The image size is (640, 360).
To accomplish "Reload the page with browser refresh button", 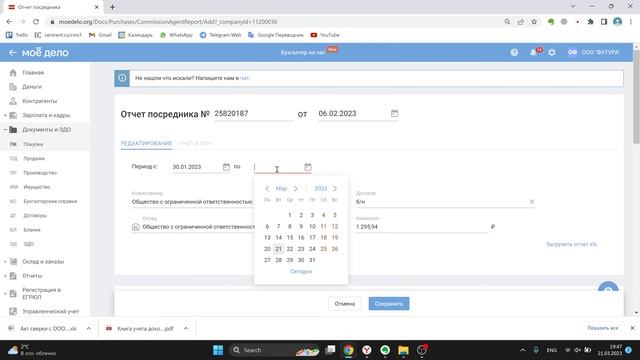I will tap(36, 22).
